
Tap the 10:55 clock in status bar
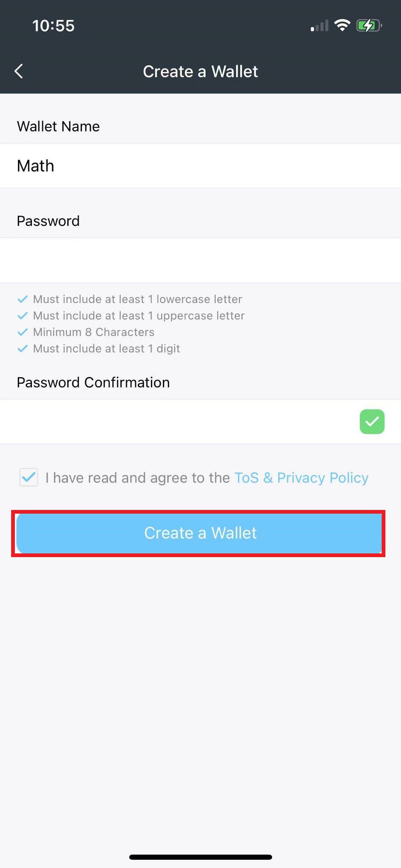coord(53,26)
